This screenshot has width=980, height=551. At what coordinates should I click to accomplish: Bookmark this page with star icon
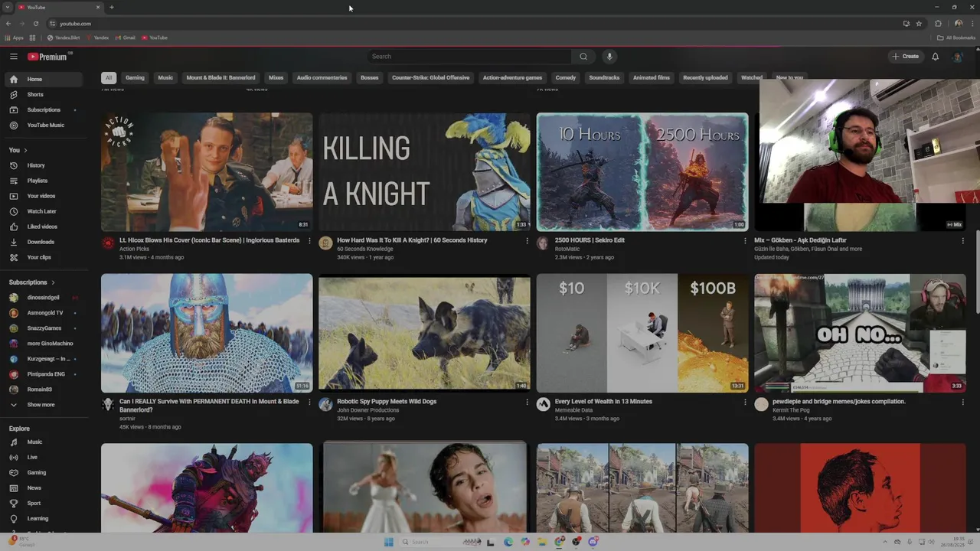919,24
